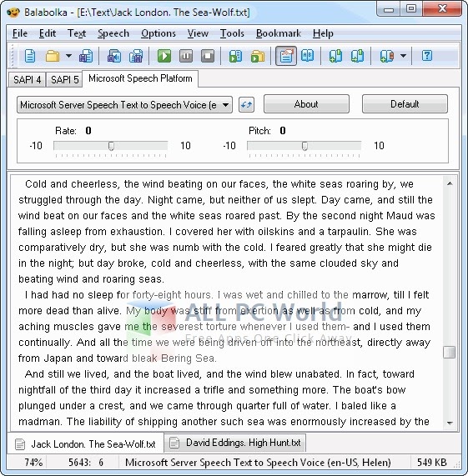Expand the Open file dropdown arrow
Viewport: 468px width, 476px height.
(69, 56)
